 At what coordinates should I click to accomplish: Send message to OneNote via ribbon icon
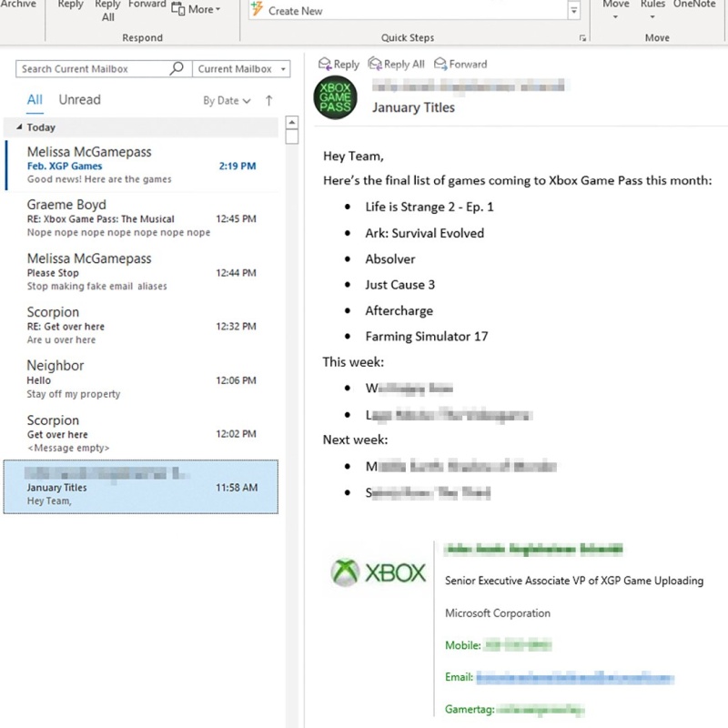[x=694, y=7]
